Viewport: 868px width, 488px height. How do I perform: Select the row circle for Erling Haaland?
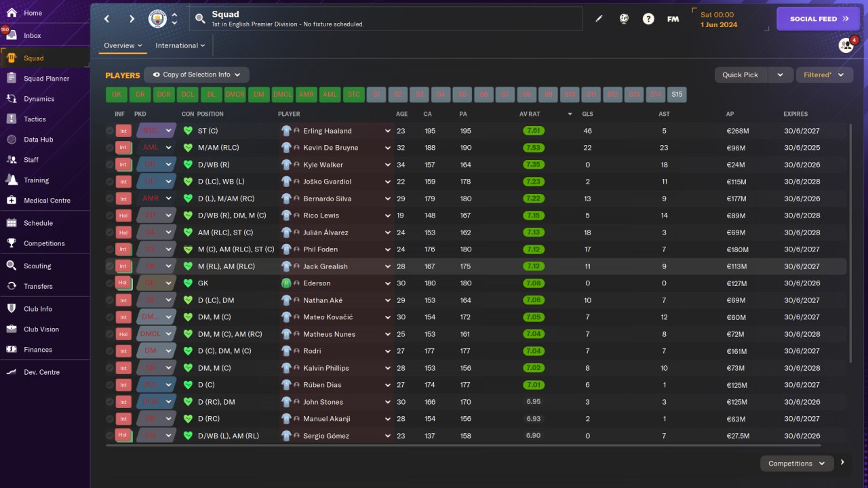click(x=110, y=131)
